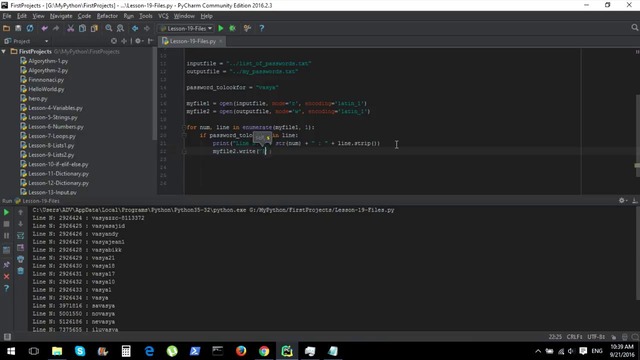The width and height of the screenshot is (640, 360).
Task: Click the Replace toolbar icon
Action: [x=120, y=28]
